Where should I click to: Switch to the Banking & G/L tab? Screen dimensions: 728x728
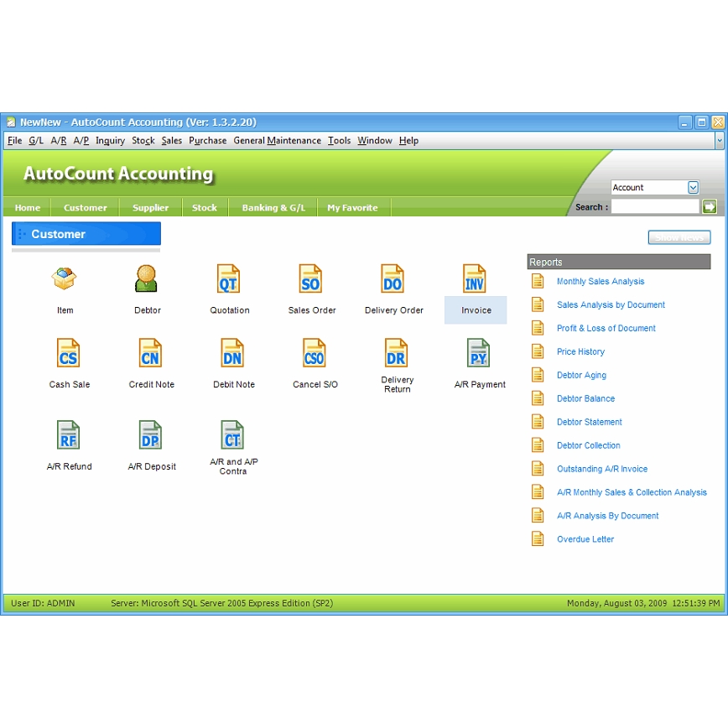[273, 208]
